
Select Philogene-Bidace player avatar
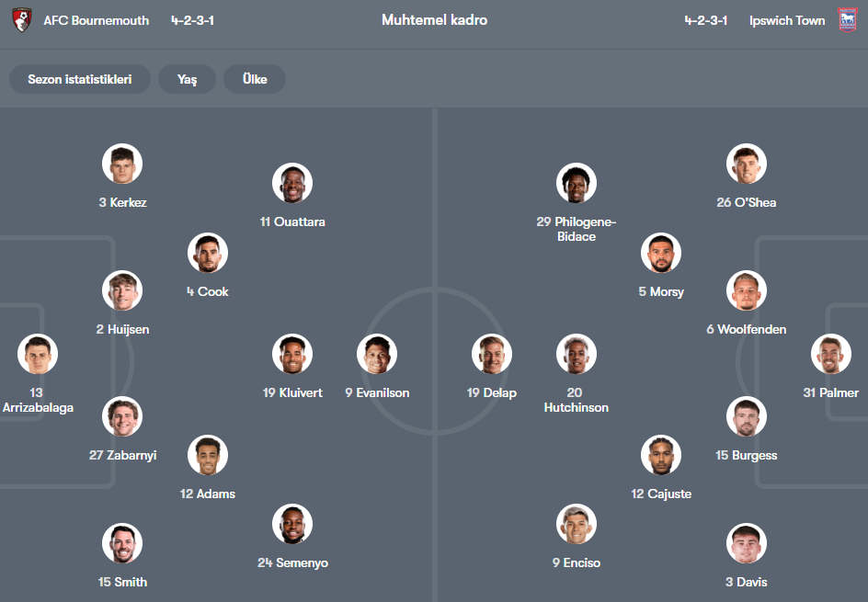click(577, 183)
